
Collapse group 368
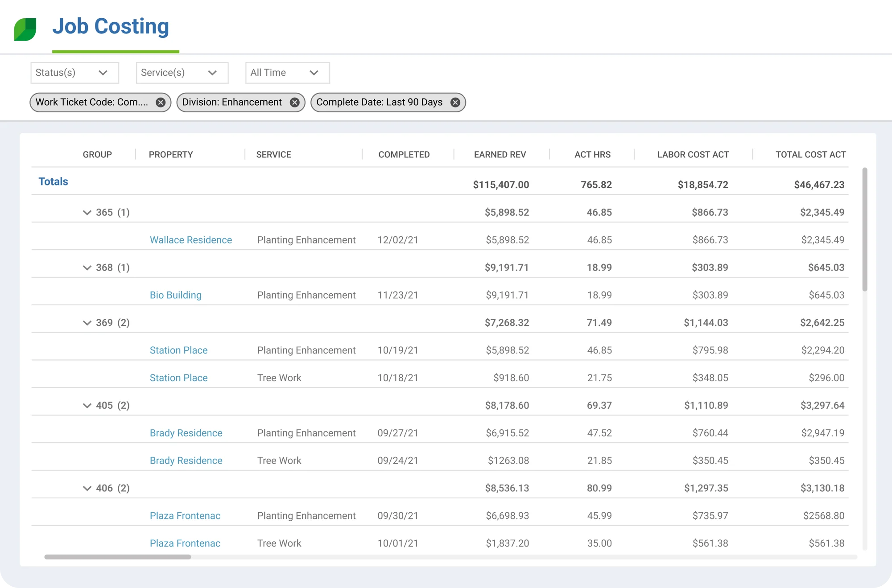click(x=87, y=267)
